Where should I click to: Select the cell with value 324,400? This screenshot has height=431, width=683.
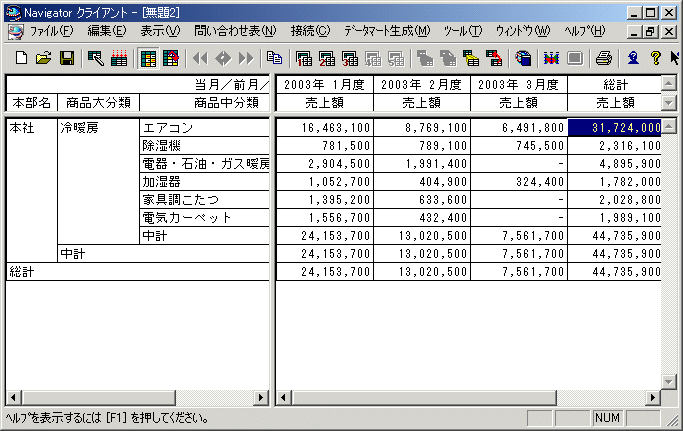[519, 182]
